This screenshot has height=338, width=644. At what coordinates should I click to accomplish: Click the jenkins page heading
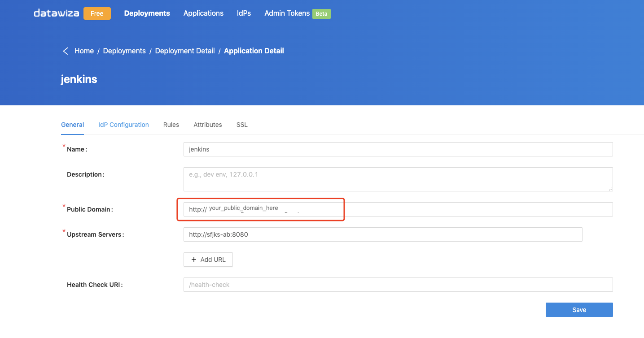[79, 79]
